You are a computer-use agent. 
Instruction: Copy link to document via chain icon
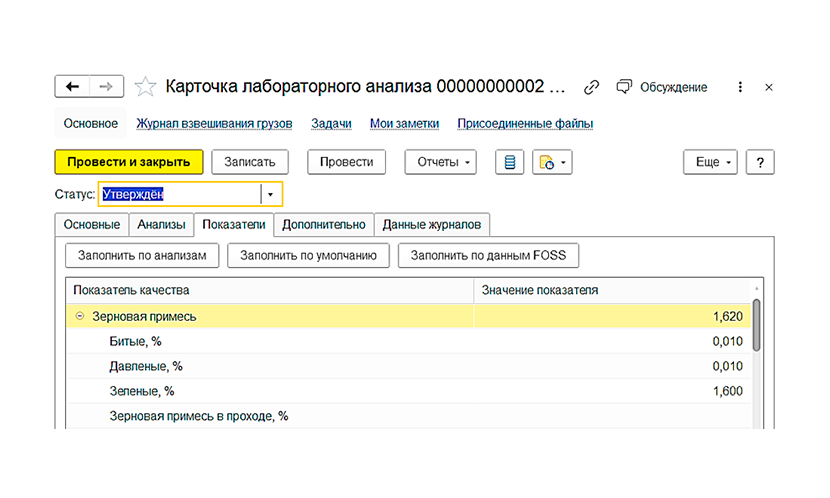[591, 87]
